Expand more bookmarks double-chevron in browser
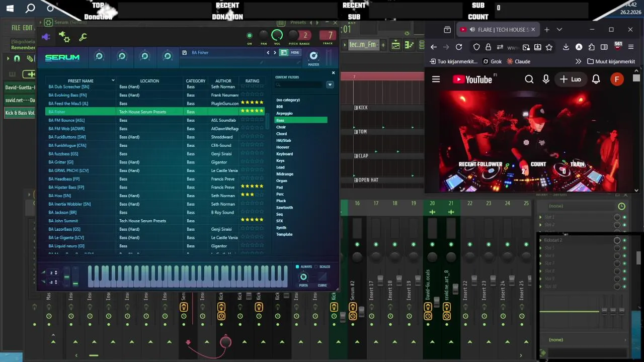The height and width of the screenshot is (362, 644). (578, 61)
